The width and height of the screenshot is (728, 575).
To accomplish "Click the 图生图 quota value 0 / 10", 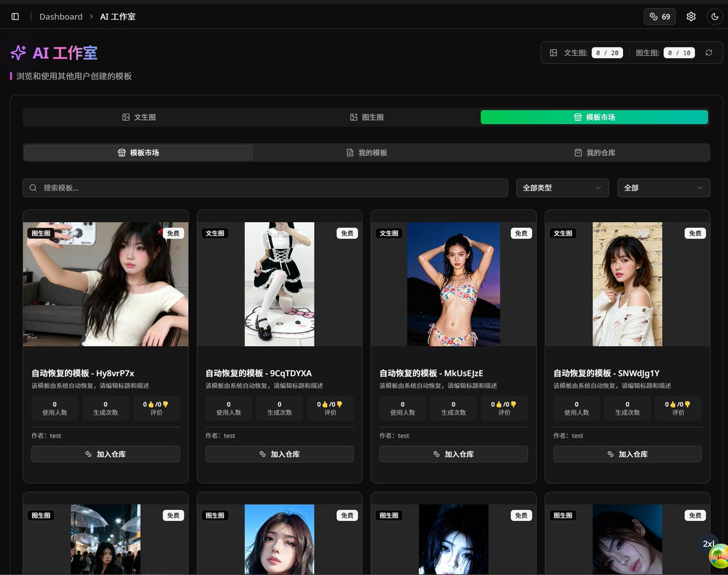I will coord(679,53).
